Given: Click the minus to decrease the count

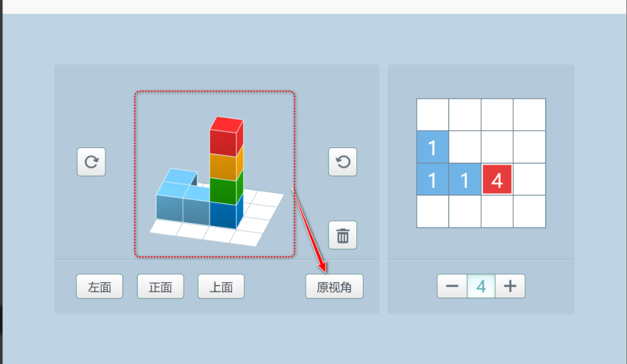Looking at the screenshot, I should tap(452, 286).
